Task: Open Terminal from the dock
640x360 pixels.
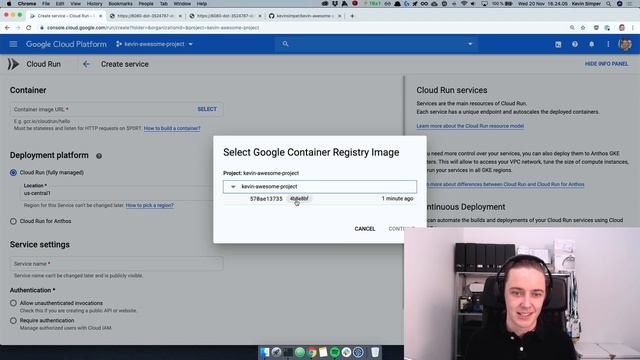Action: [288, 352]
